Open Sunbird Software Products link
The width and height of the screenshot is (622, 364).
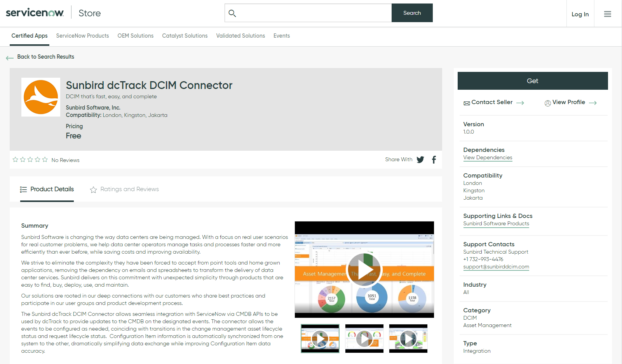496,223
